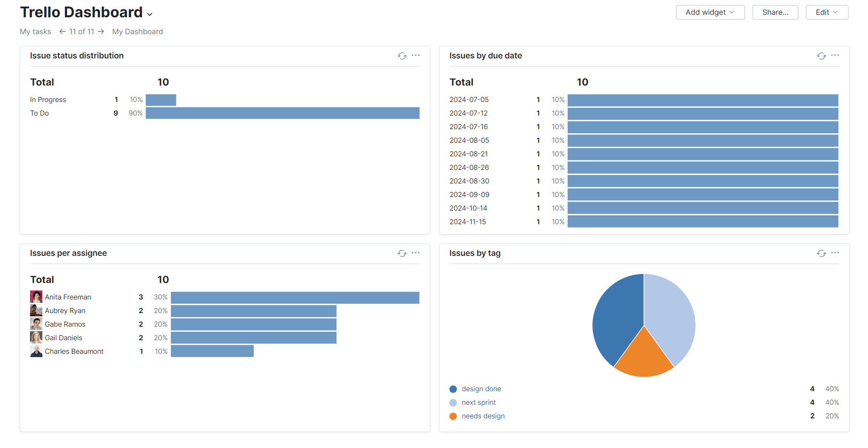Click the To Do status bar
868x448 pixels.
[x=282, y=113]
